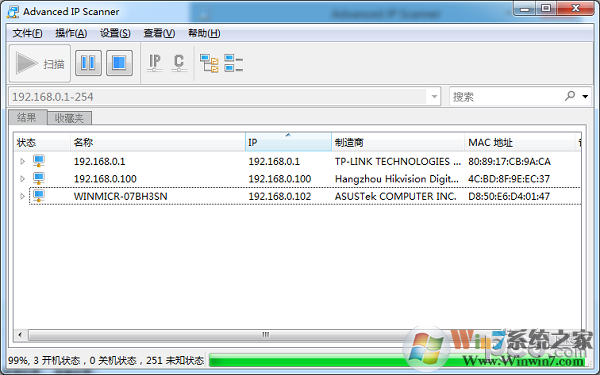Maximize the Advanced IP Scanner window

click(x=546, y=9)
